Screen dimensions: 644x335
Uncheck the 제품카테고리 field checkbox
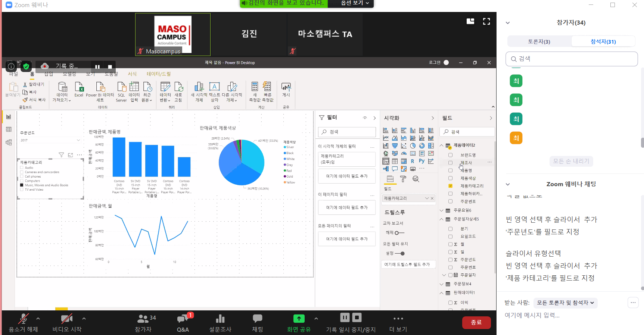tap(450, 186)
